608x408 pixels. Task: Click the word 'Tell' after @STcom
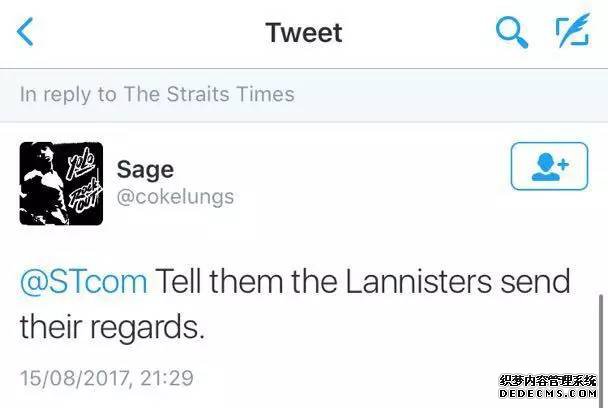[x=178, y=281]
